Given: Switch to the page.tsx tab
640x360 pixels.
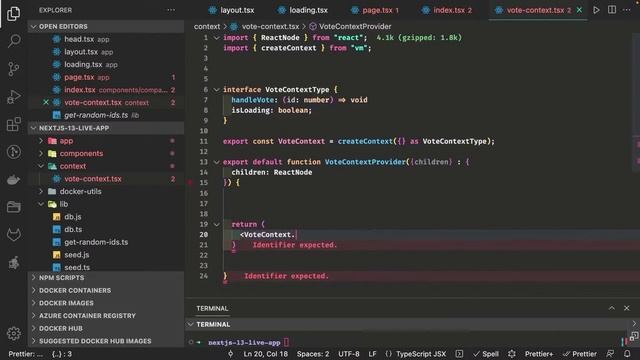Looking at the screenshot, I should coord(375,10).
